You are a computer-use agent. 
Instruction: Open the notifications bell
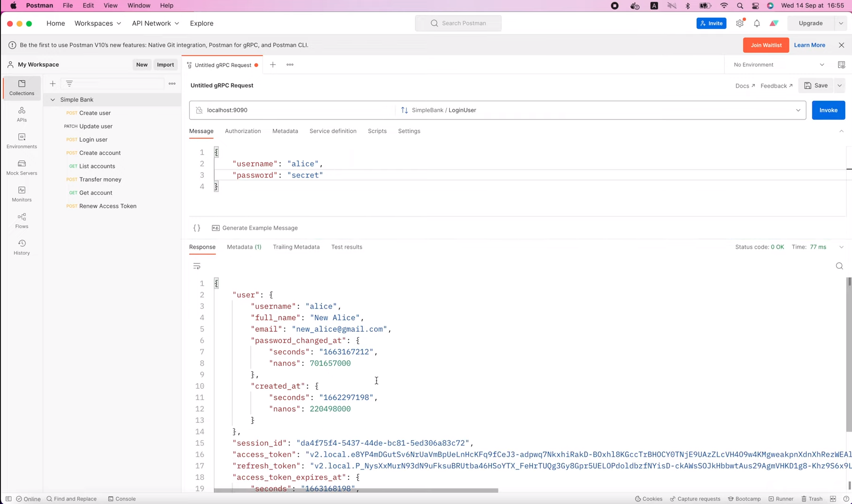pos(757,23)
